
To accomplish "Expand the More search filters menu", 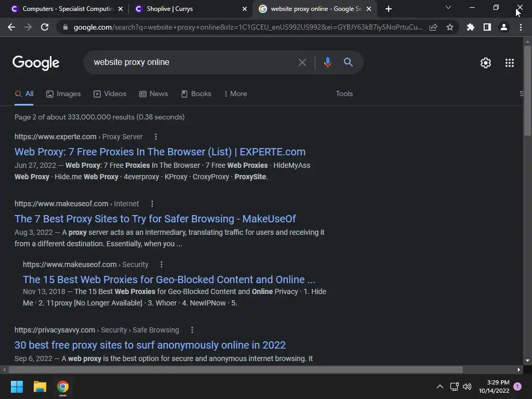I will point(235,94).
